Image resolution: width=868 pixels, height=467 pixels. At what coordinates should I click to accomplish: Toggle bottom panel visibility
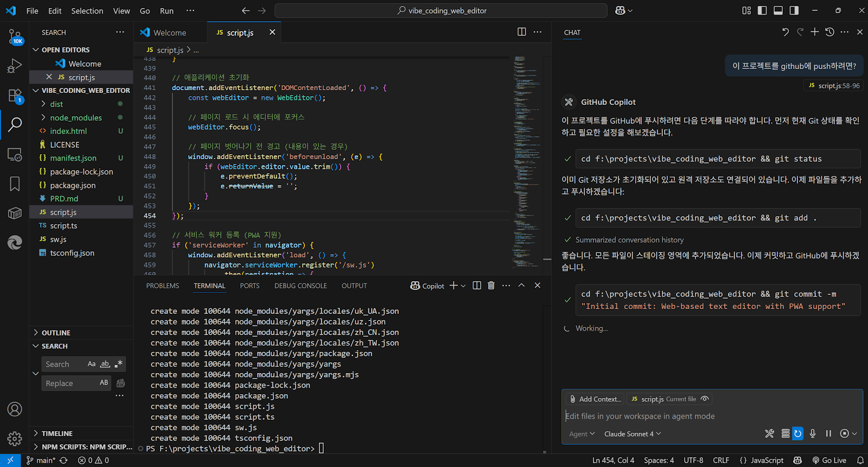point(778,10)
